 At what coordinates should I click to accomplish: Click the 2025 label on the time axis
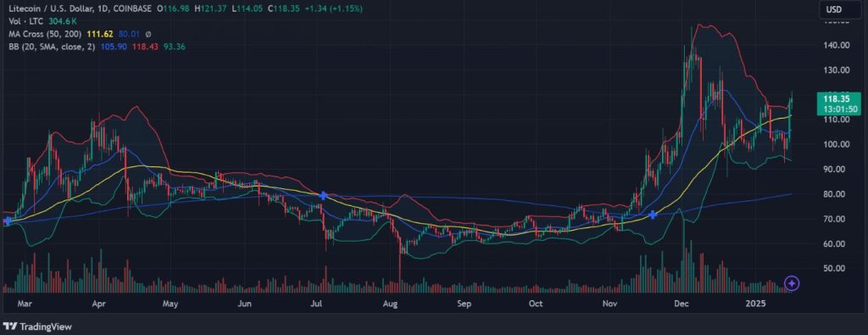pos(755,304)
